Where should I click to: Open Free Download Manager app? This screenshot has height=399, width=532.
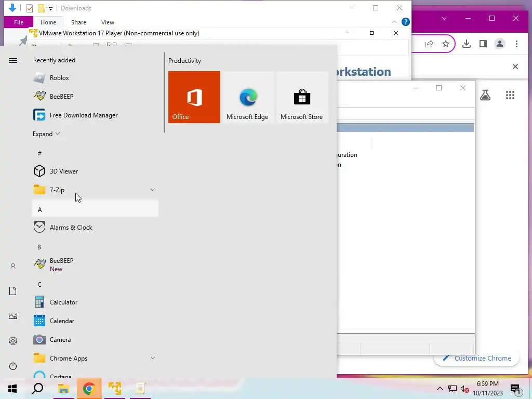[95, 115]
